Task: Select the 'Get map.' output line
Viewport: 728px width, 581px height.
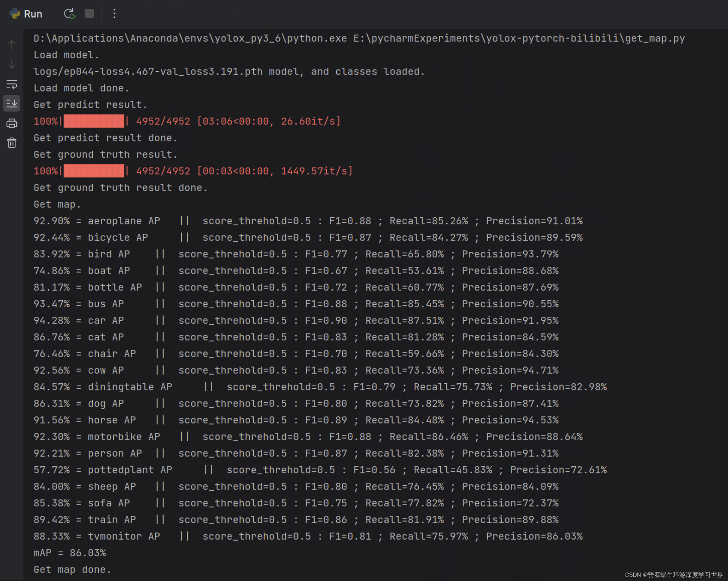Action: (58, 204)
